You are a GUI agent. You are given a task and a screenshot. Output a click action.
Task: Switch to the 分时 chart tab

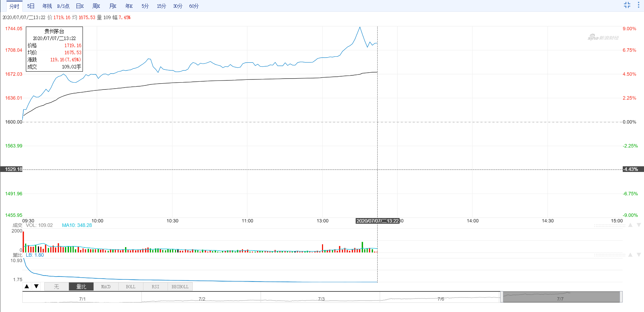[x=14, y=6]
